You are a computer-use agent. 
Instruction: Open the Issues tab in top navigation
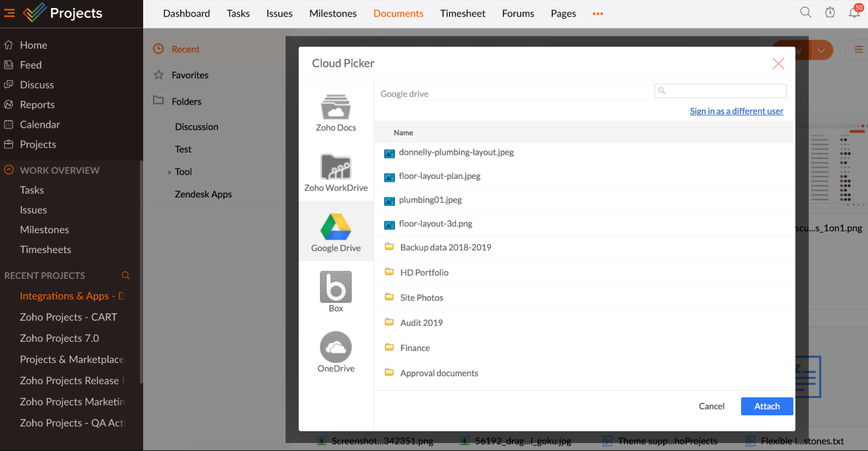279,13
